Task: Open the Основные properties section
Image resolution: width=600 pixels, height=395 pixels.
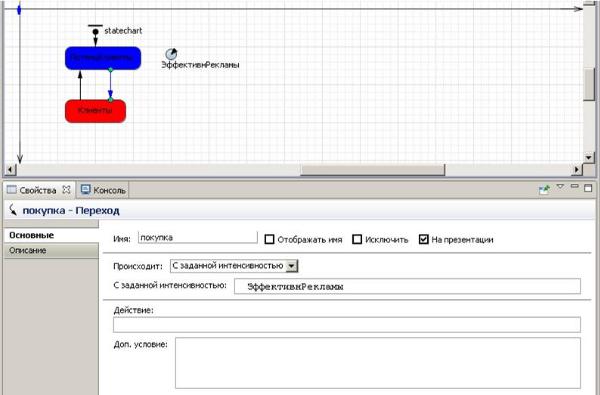Action: (x=51, y=235)
